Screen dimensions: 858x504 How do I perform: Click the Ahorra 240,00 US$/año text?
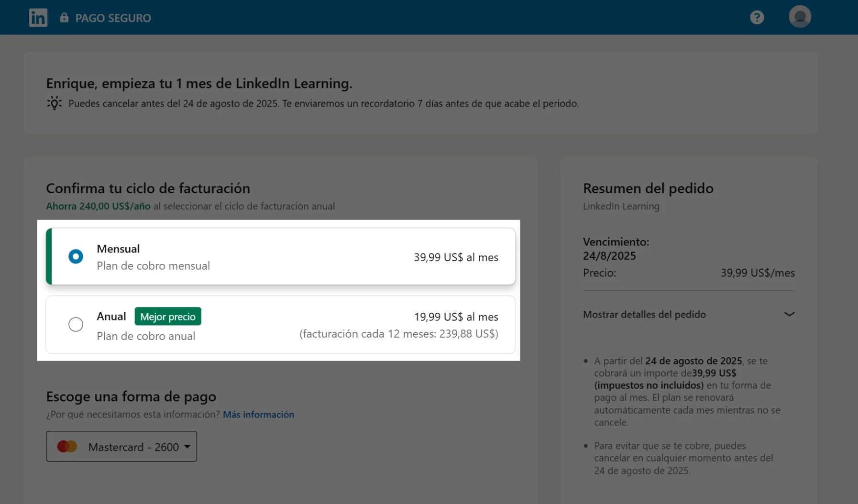click(98, 206)
